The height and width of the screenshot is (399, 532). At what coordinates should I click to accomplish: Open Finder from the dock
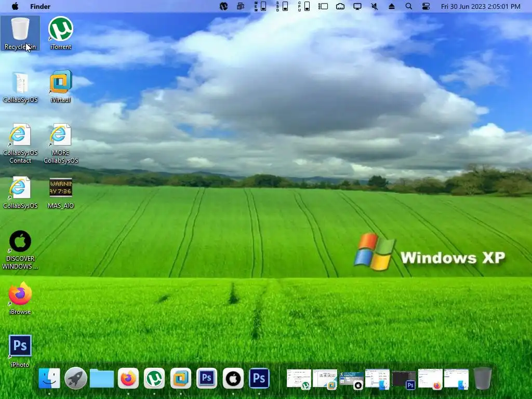coord(49,378)
